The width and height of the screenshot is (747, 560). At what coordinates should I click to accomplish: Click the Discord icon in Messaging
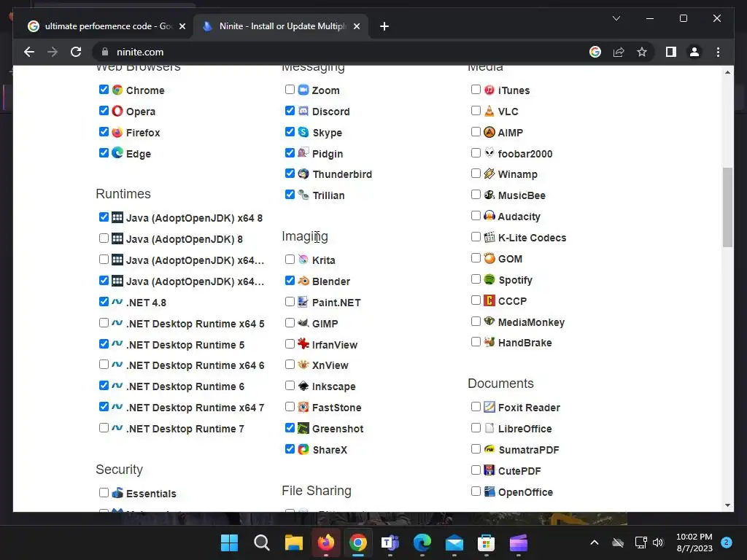click(x=303, y=111)
